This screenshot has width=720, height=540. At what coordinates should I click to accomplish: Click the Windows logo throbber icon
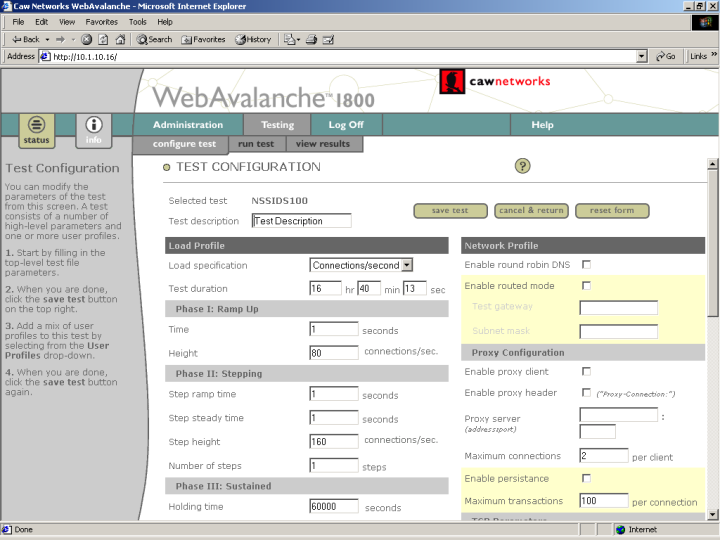(x=705, y=22)
